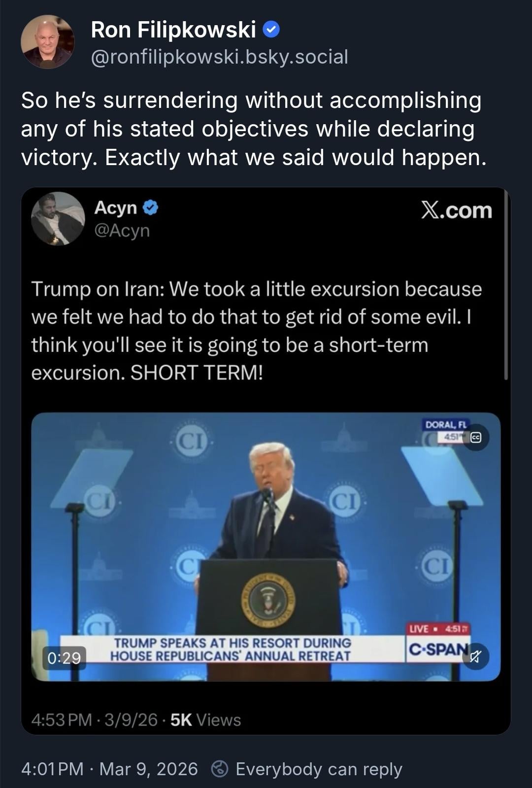Screen dimensions: 532x788
Task: Click the 5K Views count
Action: click(x=205, y=720)
